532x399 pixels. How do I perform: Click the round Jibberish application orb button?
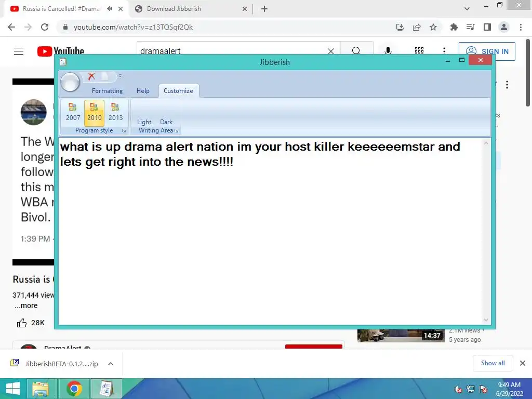pyautogui.click(x=70, y=82)
